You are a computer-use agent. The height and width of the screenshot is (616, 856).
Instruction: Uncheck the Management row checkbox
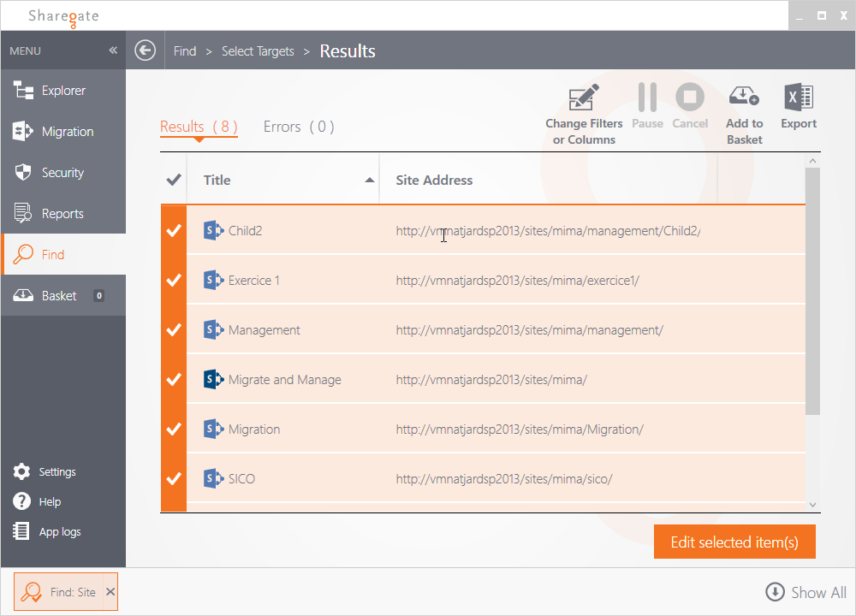tap(174, 330)
